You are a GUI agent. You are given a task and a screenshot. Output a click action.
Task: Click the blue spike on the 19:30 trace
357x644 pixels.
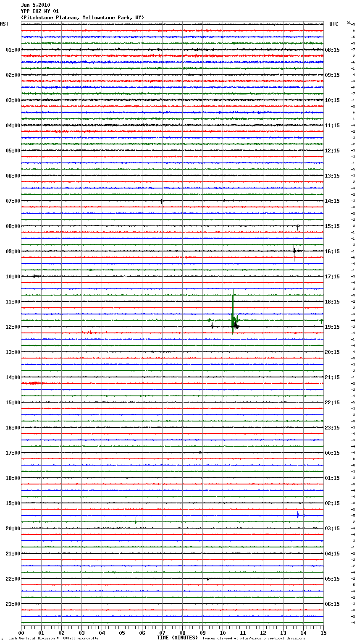click(298, 515)
